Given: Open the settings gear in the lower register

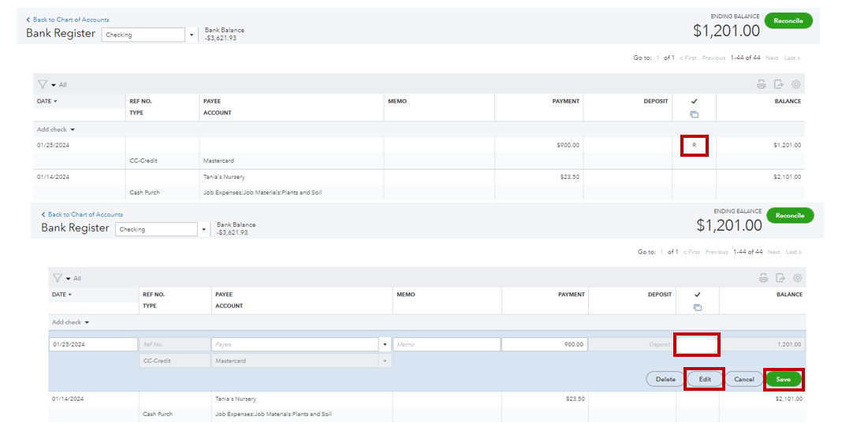Looking at the screenshot, I should (798, 278).
